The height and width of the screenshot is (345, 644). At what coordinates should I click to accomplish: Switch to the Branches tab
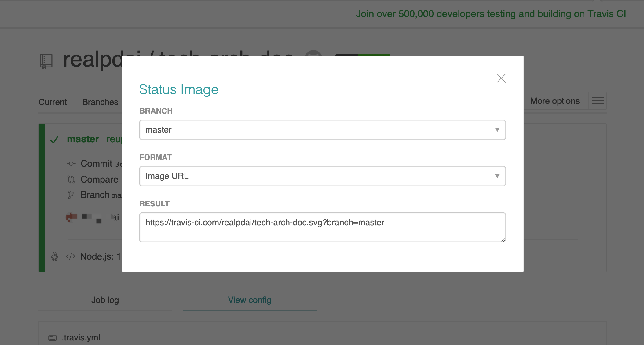click(x=100, y=102)
